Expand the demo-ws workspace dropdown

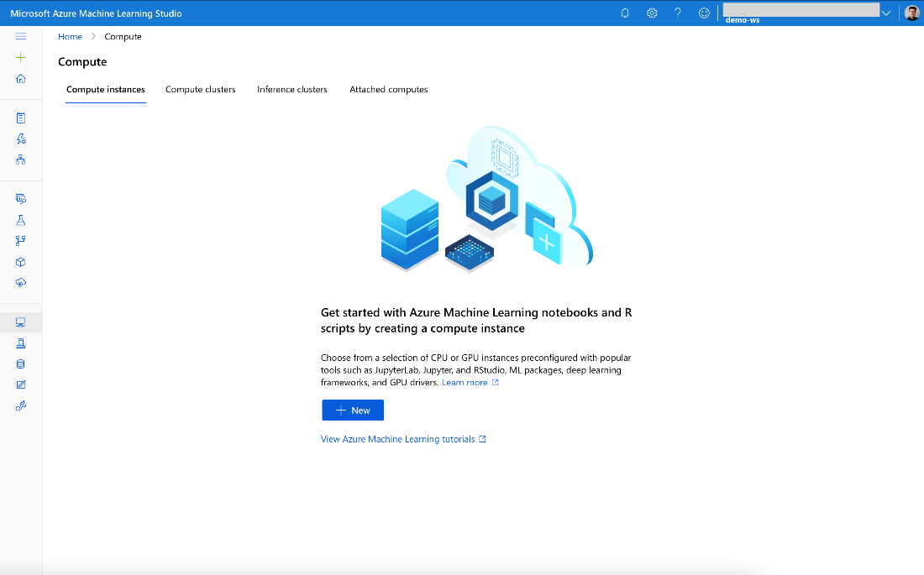pyautogui.click(x=885, y=13)
